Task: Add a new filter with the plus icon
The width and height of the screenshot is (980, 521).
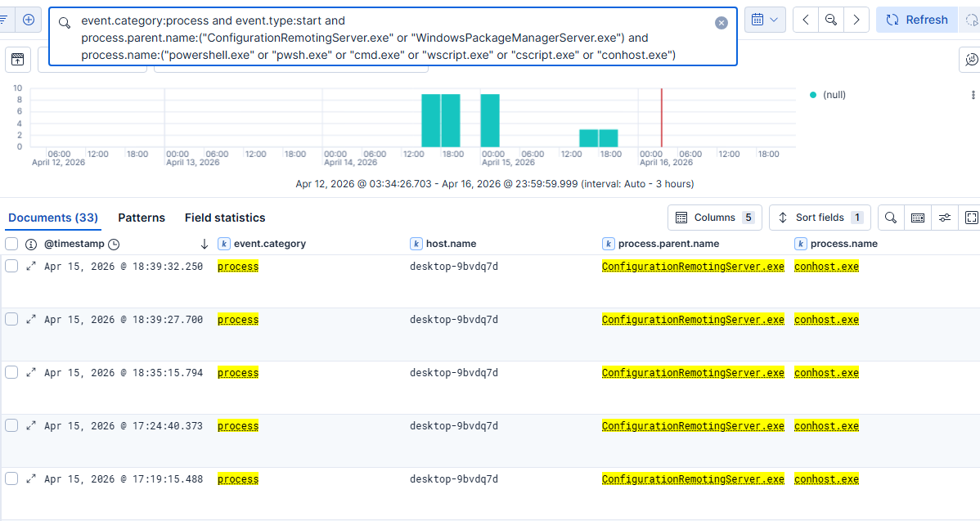Action: click(30, 19)
